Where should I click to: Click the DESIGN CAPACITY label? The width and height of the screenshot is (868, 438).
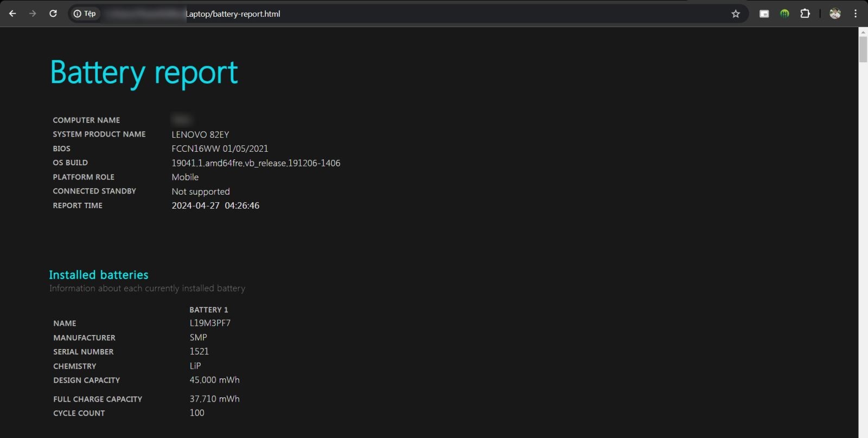(86, 381)
